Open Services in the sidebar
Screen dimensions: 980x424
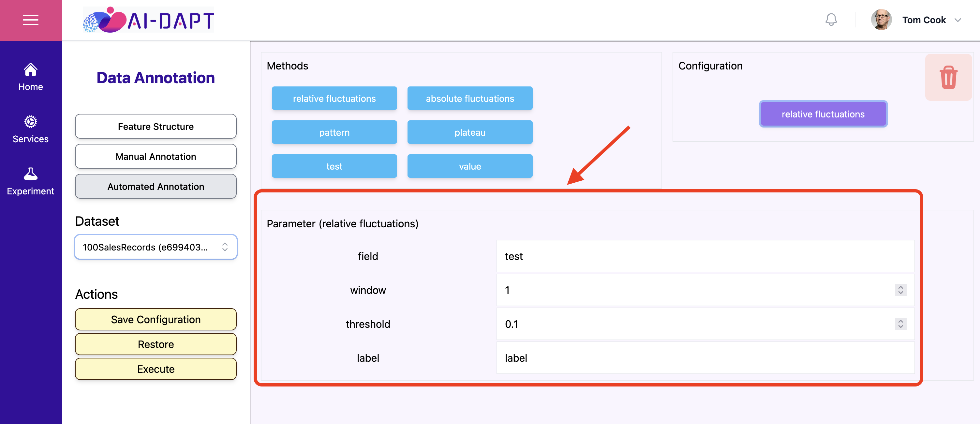(30, 129)
